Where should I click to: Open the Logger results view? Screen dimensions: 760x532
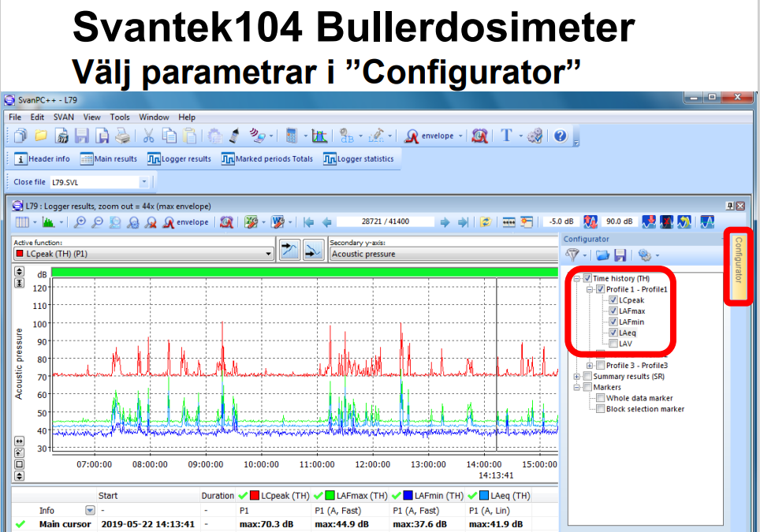(x=179, y=157)
